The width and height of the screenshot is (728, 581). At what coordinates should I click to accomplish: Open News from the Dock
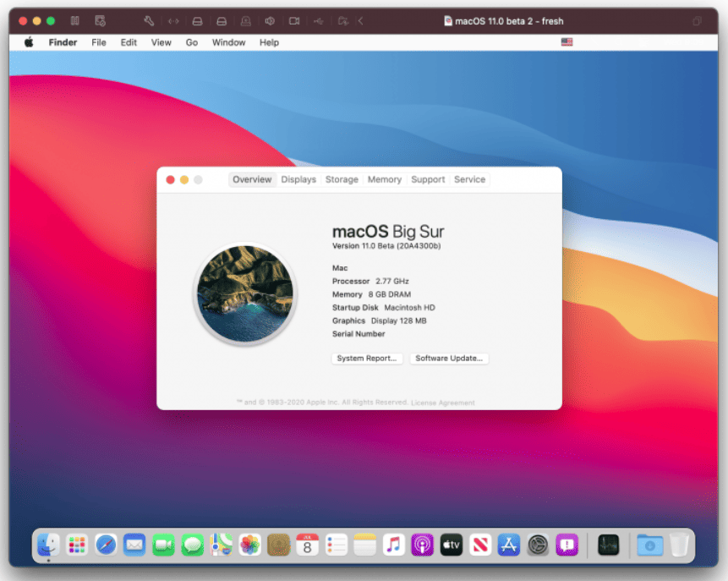coord(480,545)
